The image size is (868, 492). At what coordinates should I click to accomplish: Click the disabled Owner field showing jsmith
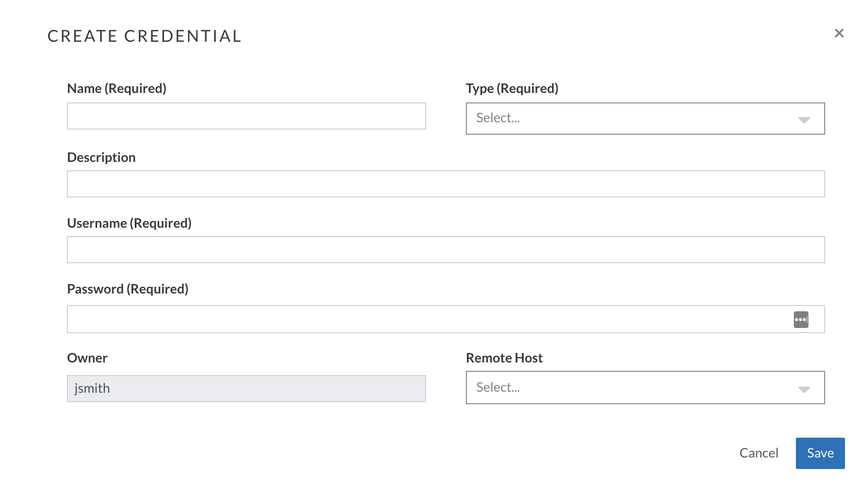click(247, 389)
